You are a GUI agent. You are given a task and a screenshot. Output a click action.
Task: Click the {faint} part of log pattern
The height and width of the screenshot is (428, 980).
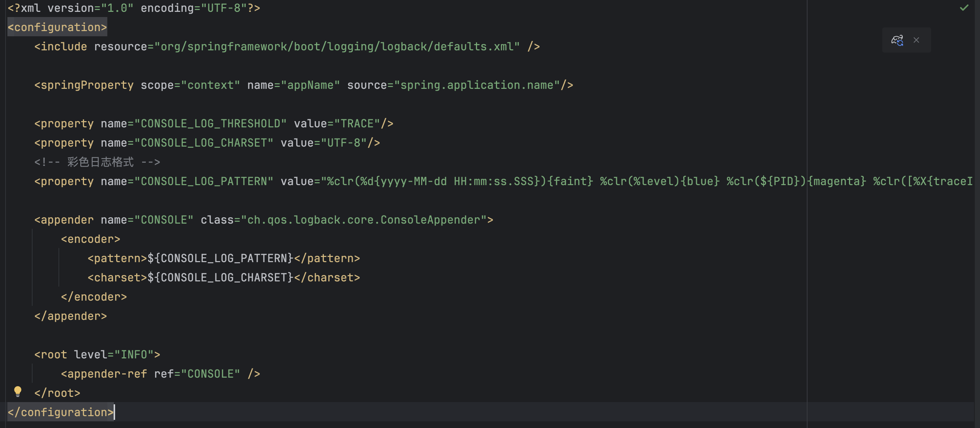coord(570,181)
